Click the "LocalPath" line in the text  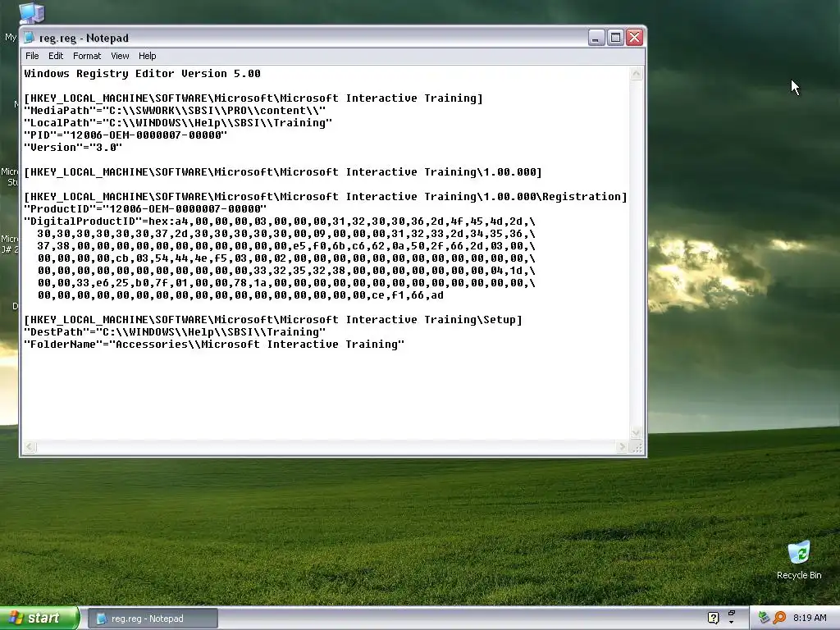[178, 123]
